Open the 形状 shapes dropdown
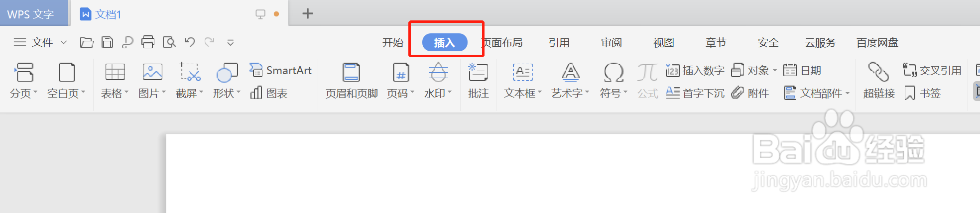 click(x=227, y=81)
